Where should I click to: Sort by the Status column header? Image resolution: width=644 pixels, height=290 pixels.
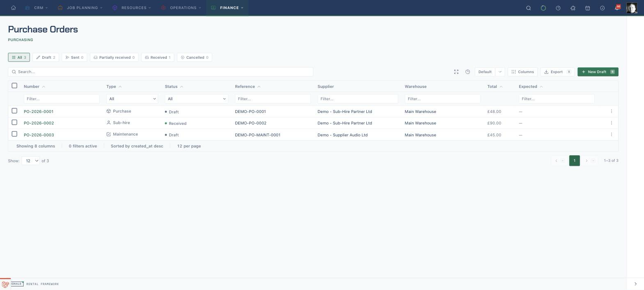click(174, 87)
